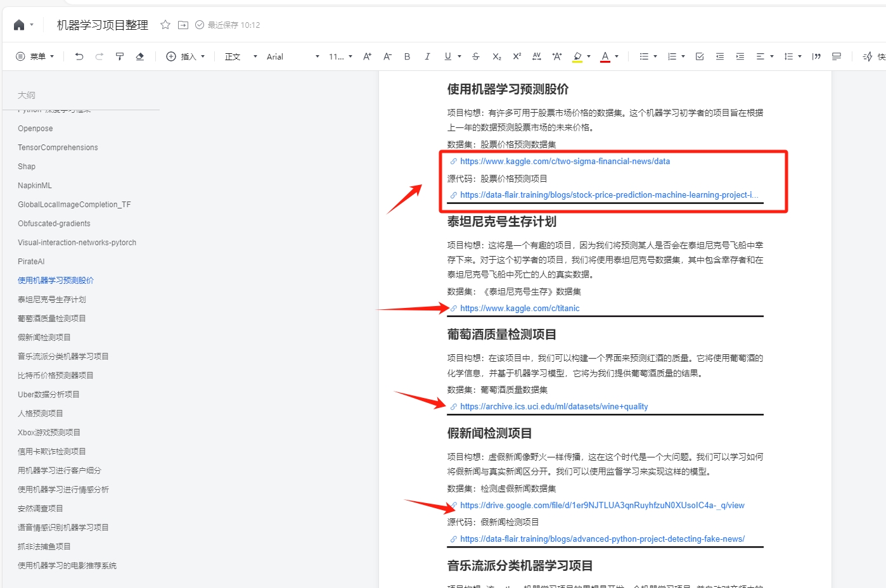Screen dimensions: 886x588
Task: Toggle underline formatting
Action: coord(448,56)
